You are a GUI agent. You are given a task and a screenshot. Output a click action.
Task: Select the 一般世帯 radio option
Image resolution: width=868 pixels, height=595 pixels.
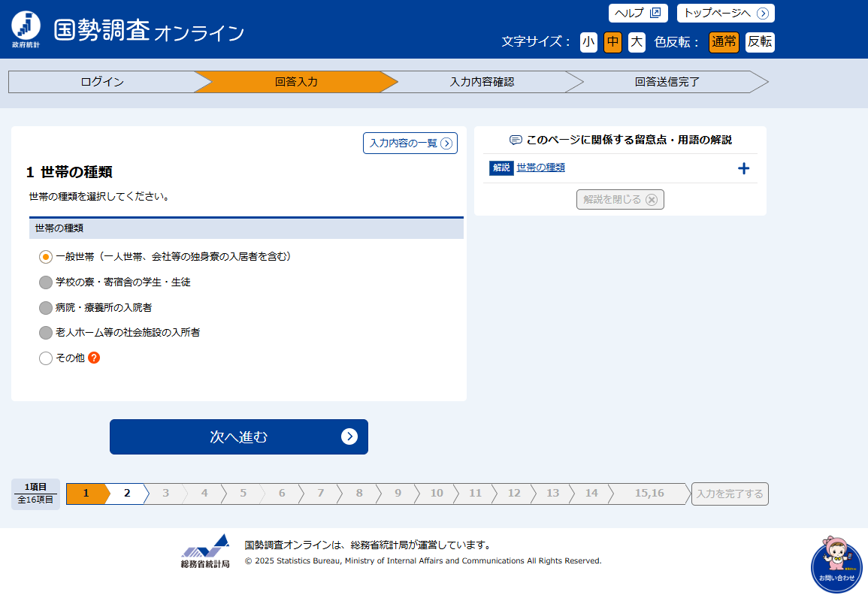click(x=46, y=257)
